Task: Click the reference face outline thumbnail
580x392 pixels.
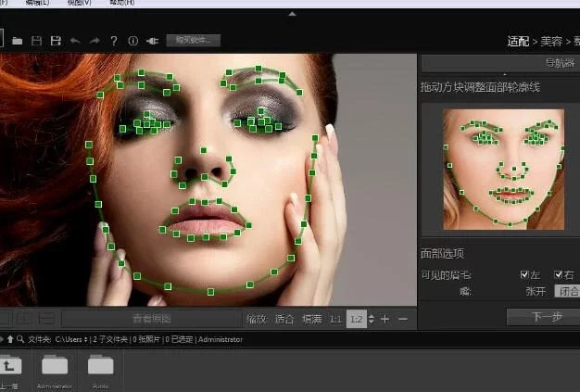Action: point(503,170)
